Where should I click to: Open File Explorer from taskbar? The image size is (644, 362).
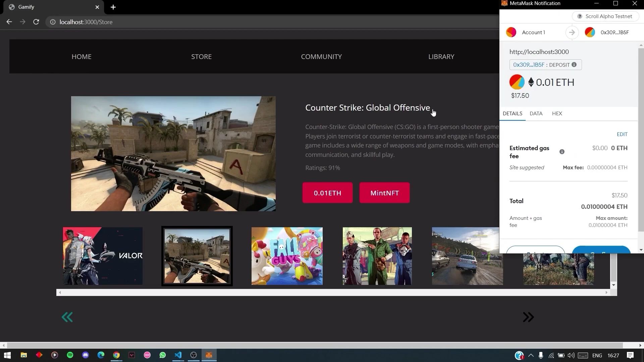coord(23,355)
